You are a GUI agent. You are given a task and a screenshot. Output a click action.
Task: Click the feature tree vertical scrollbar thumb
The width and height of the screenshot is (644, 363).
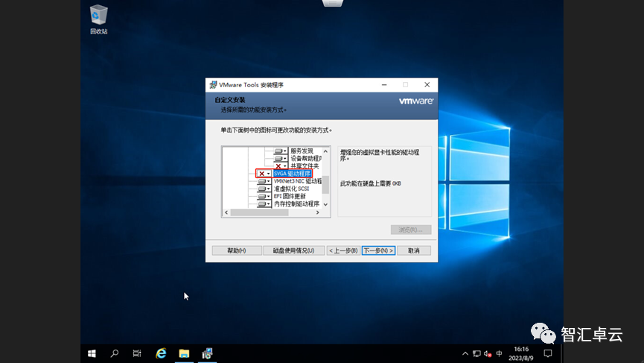325,185
